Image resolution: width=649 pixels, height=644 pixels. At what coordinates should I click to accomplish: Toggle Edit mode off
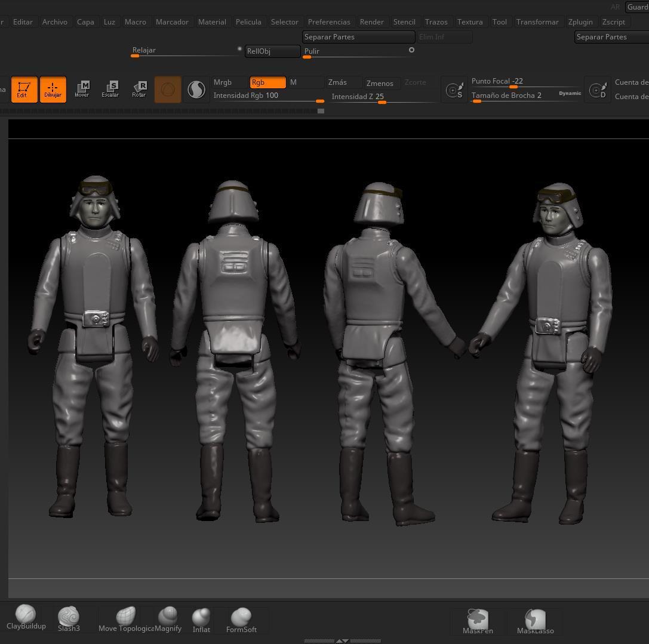pyautogui.click(x=24, y=90)
